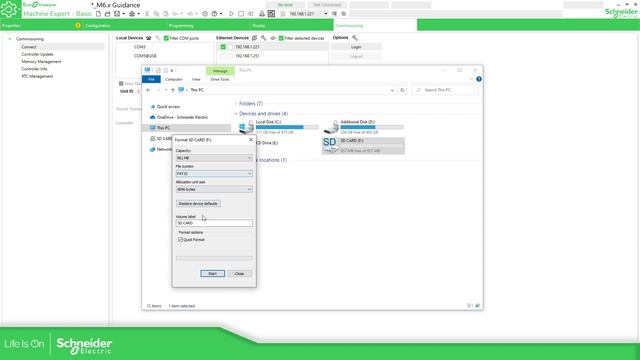Click the wrench icon beside Ethernet Devices
Screen dimensions: 640x360
pos(264,38)
